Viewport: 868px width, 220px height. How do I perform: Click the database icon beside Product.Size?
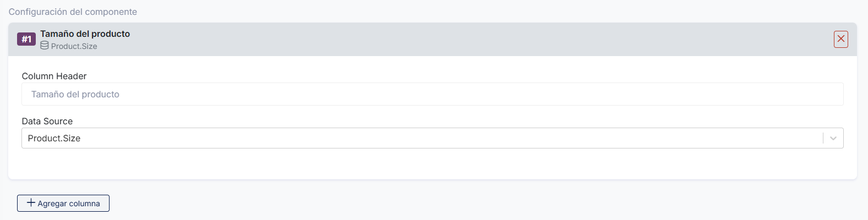click(45, 46)
